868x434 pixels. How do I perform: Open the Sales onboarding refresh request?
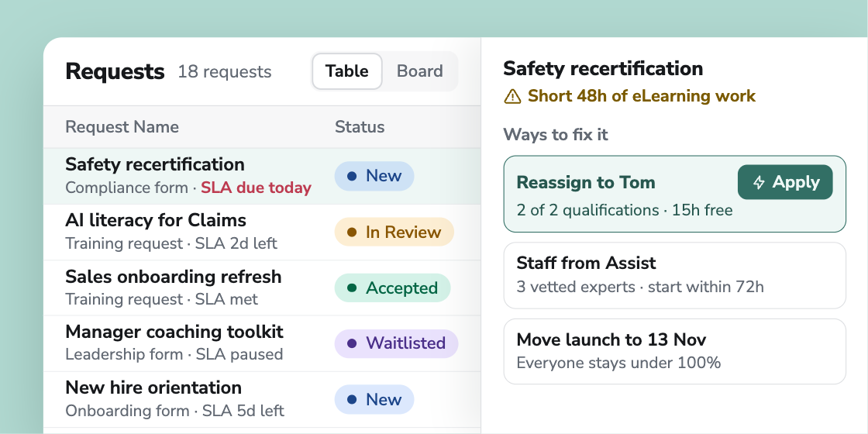(x=262, y=288)
